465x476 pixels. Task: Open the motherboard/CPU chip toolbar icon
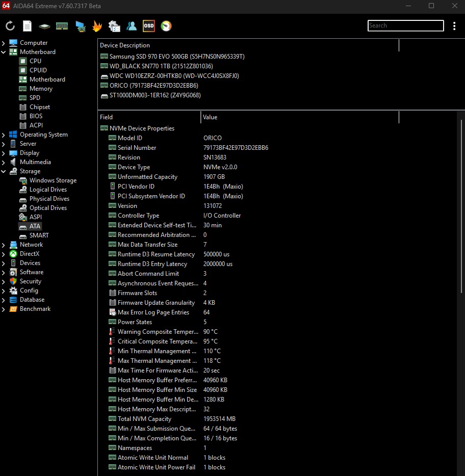[44, 27]
